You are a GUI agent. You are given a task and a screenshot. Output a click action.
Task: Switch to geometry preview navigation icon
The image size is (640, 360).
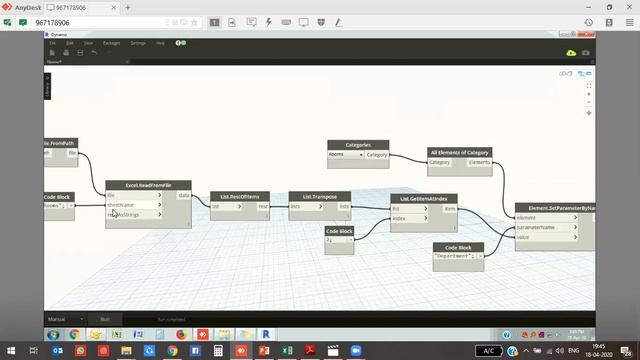click(566, 73)
